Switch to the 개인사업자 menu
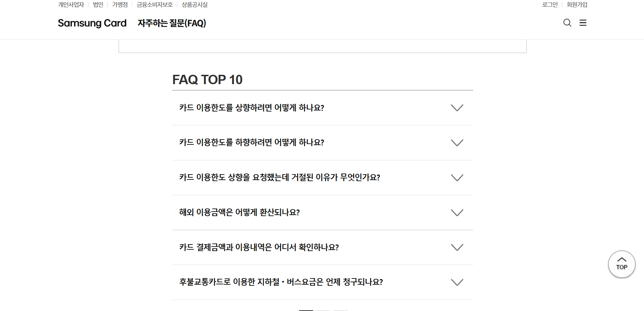Image resolution: width=644 pixels, height=311 pixels. coord(71,5)
